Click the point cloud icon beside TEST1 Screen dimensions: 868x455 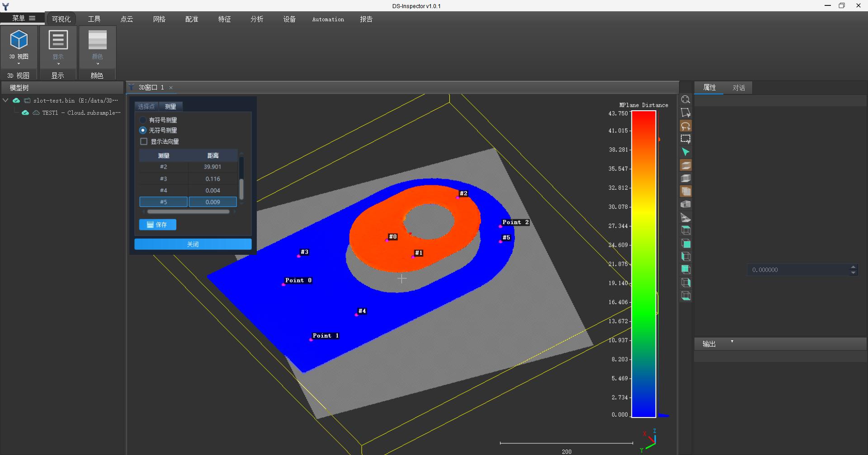(36, 113)
